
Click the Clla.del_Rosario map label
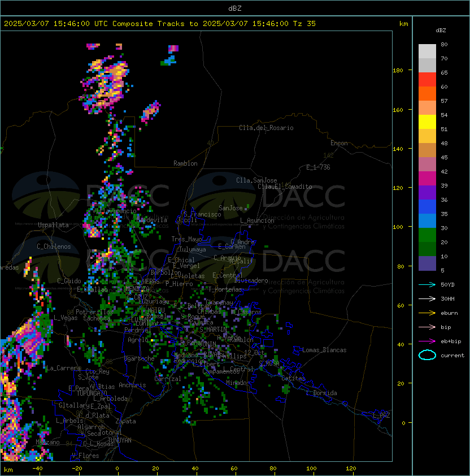(266, 128)
